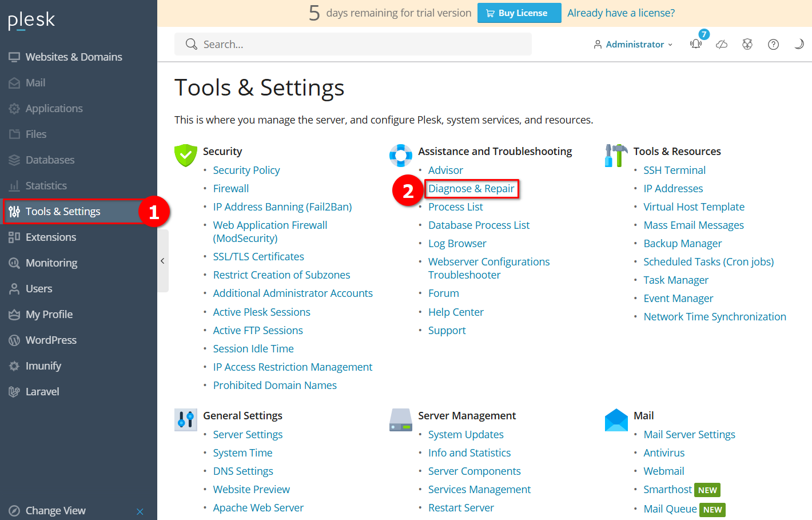The image size is (812, 520).
Task: Toggle dark mode moon icon
Action: click(799, 44)
